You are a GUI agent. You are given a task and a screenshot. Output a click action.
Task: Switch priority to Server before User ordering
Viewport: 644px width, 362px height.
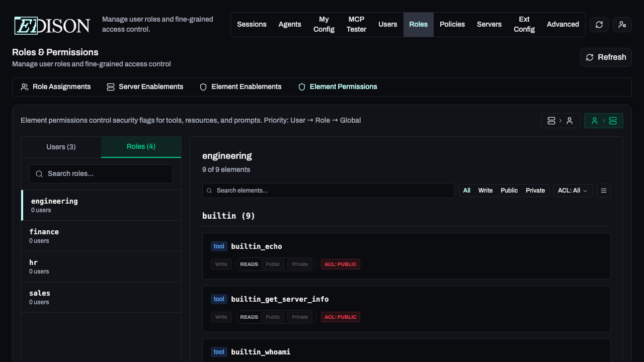560,121
